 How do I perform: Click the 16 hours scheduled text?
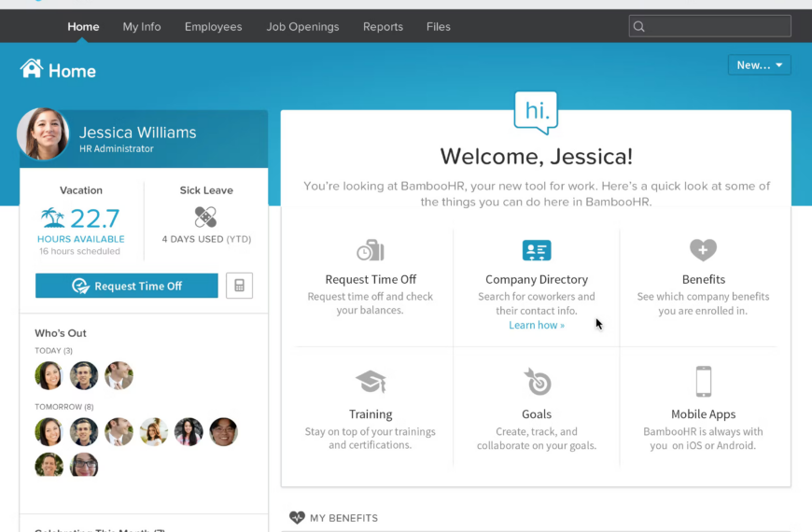click(79, 251)
